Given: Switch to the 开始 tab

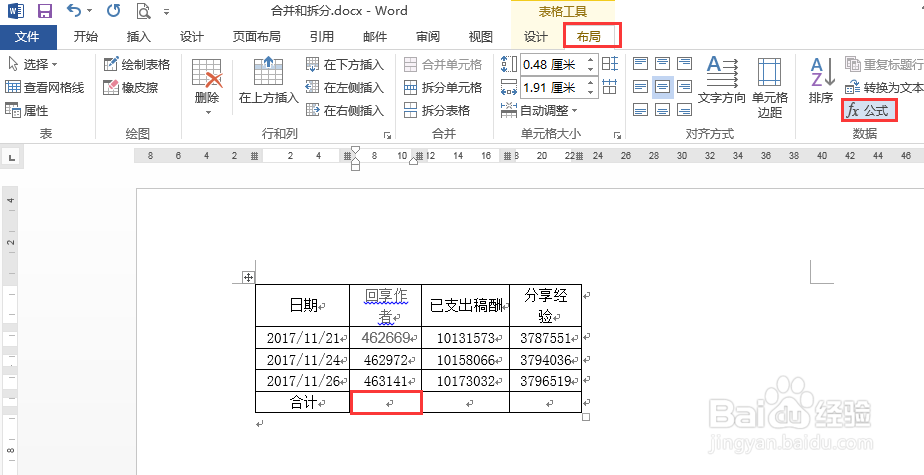Looking at the screenshot, I should 86,37.
